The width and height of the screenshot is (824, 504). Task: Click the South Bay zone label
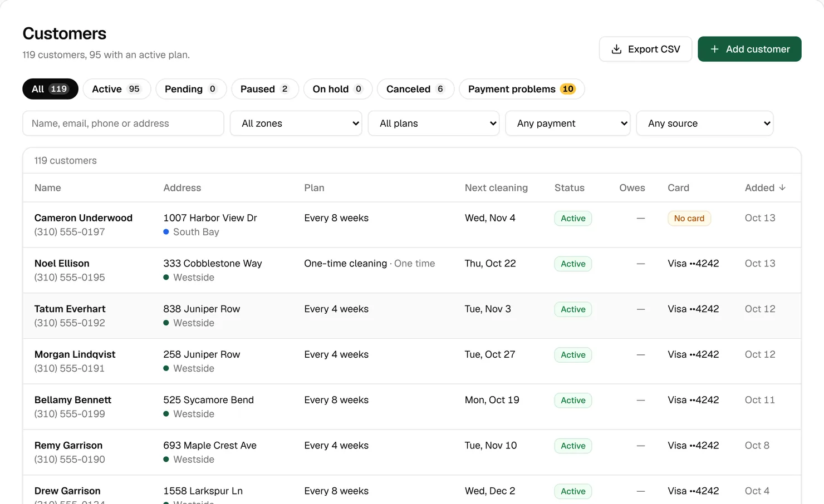pyautogui.click(x=196, y=232)
